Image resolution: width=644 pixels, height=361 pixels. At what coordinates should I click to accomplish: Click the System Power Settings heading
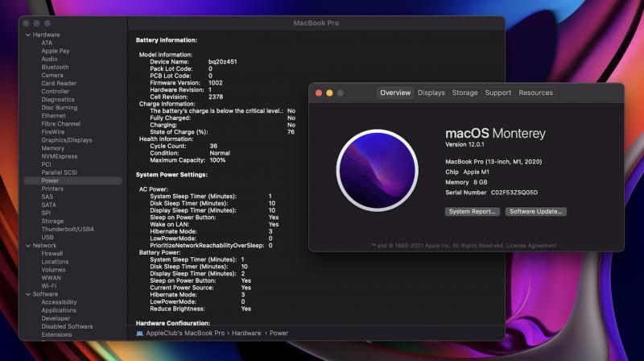pyautogui.click(x=171, y=175)
